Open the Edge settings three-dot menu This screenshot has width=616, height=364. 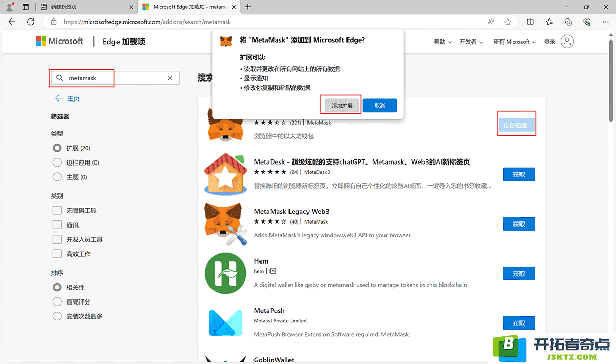605,22
